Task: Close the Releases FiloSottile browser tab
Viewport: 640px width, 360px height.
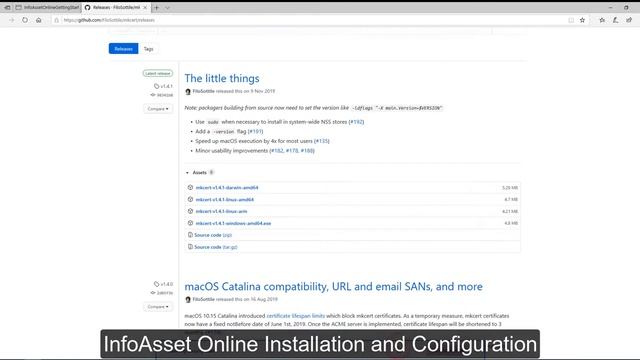Action: pos(145,7)
